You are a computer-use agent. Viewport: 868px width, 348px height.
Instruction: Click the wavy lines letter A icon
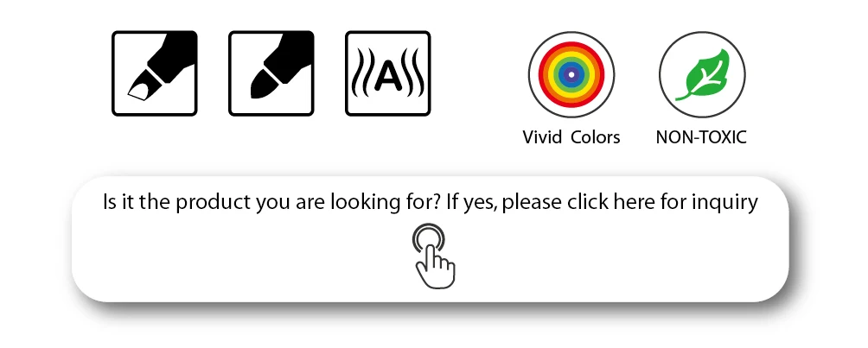[x=388, y=73]
